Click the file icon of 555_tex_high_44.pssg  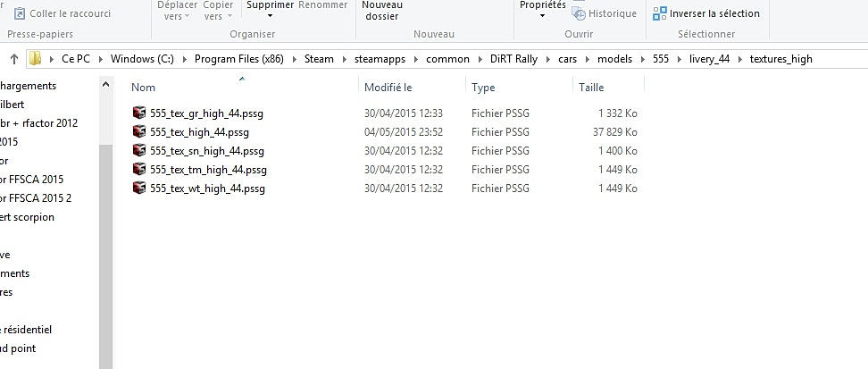pos(139,132)
